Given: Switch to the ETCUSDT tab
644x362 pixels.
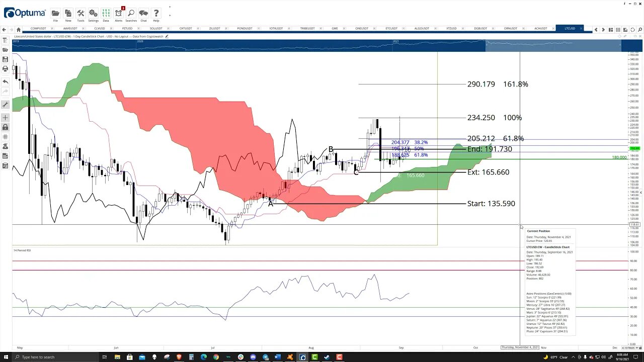Looking at the screenshot, I should point(391,29).
